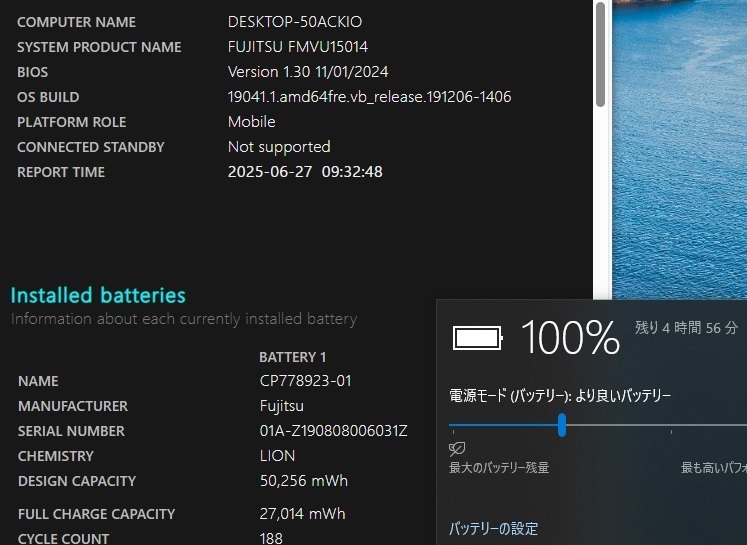
Task: Click the FULL CHARGE CAPACITY label
Action: pyautogui.click(x=96, y=515)
